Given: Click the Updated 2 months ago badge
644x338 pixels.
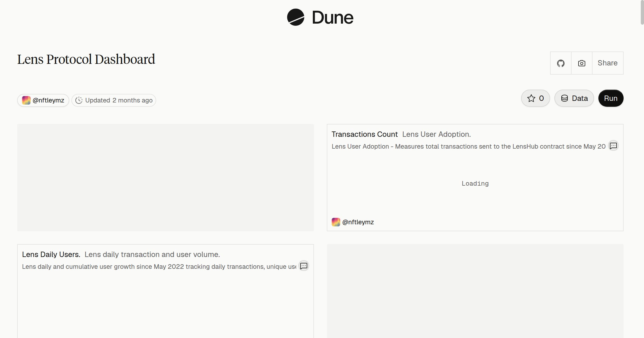Looking at the screenshot, I should pyautogui.click(x=114, y=100).
